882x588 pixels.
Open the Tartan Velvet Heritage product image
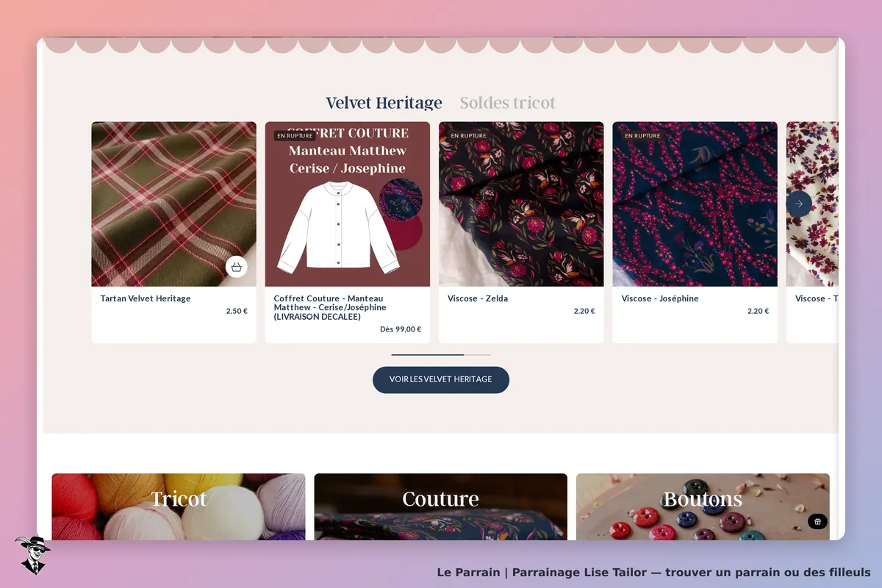pos(174,204)
